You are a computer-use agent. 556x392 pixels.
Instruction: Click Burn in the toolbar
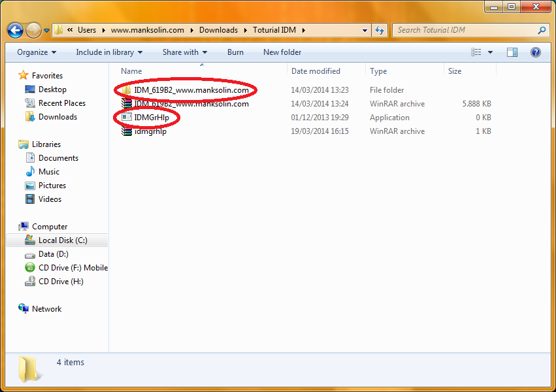(x=235, y=52)
